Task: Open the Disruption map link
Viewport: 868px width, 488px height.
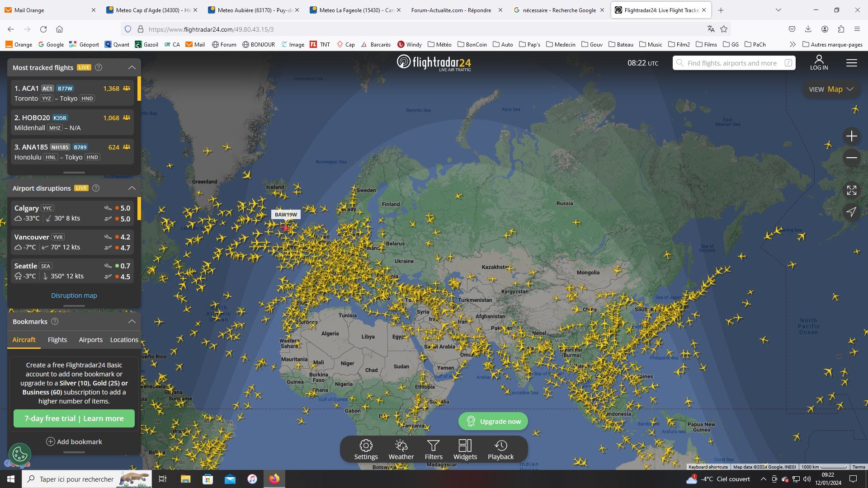Action: pyautogui.click(x=74, y=296)
